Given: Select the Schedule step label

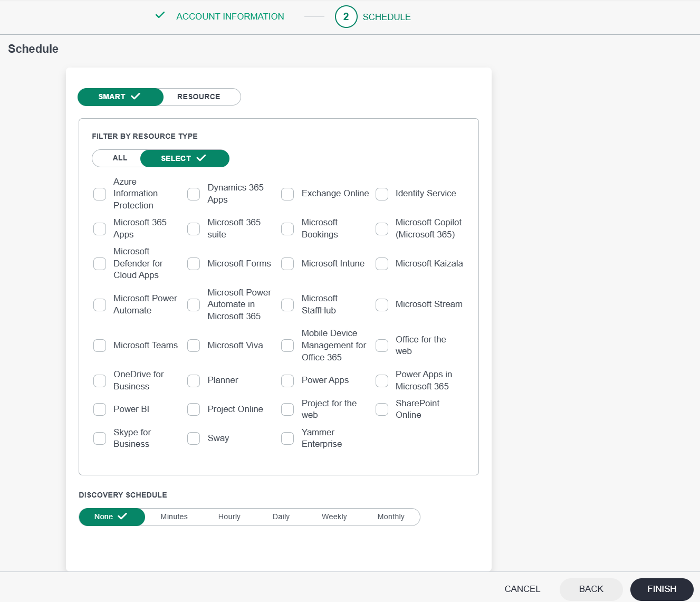Looking at the screenshot, I should [x=387, y=17].
